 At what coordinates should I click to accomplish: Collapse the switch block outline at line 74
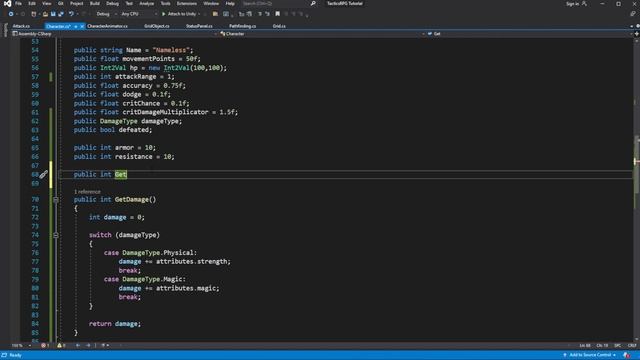click(56, 235)
